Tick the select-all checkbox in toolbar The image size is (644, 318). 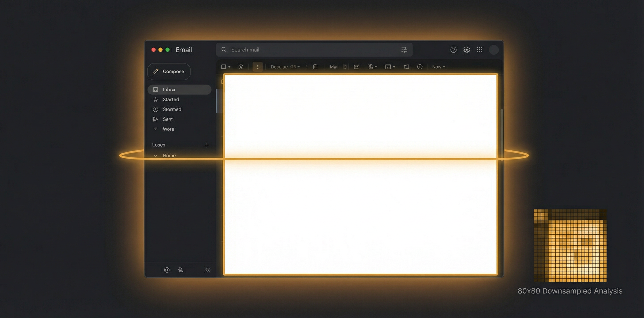pyautogui.click(x=224, y=67)
